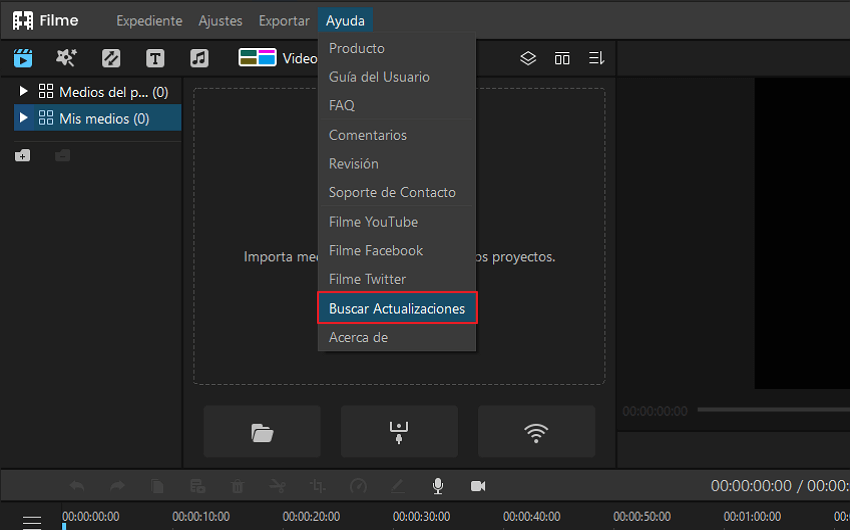
Task: Close the Ayuda menu
Action: tap(345, 21)
